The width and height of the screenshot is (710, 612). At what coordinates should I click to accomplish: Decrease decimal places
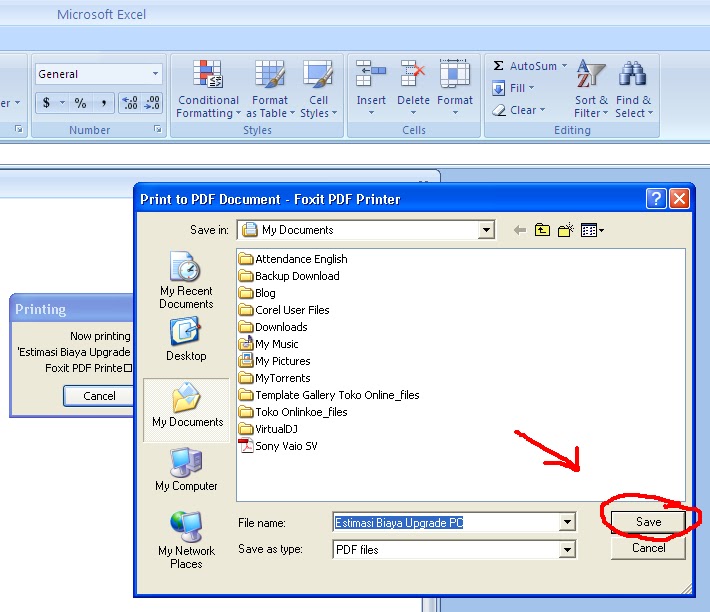pyautogui.click(x=151, y=103)
